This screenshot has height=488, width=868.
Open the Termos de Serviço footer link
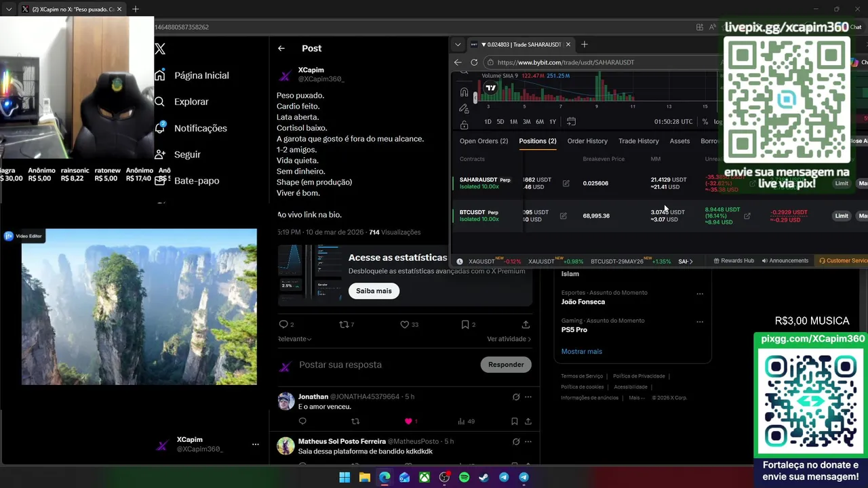[582, 376]
